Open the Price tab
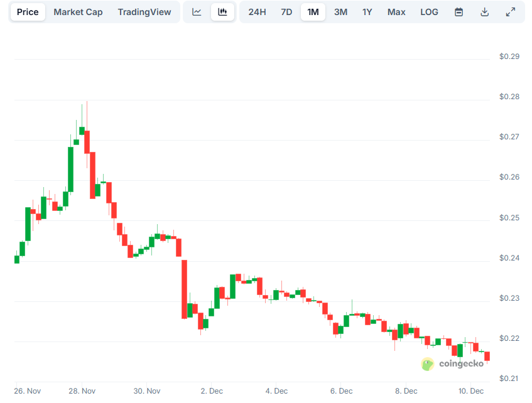 [28, 12]
